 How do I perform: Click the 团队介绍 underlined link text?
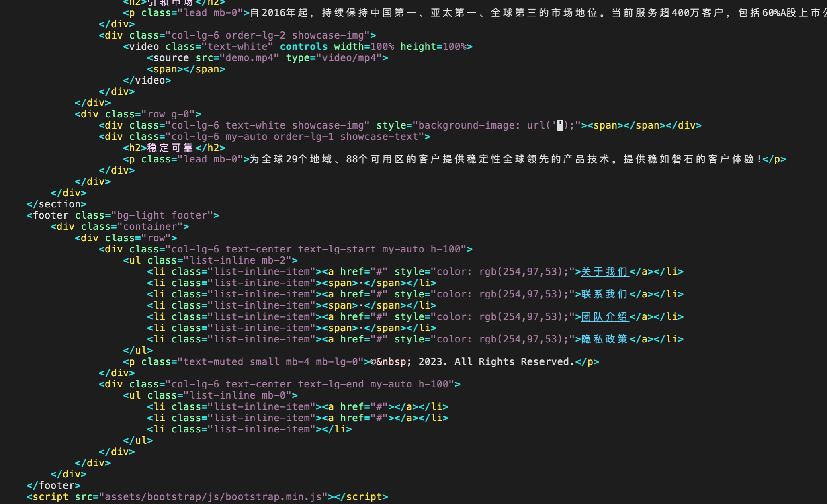click(605, 317)
